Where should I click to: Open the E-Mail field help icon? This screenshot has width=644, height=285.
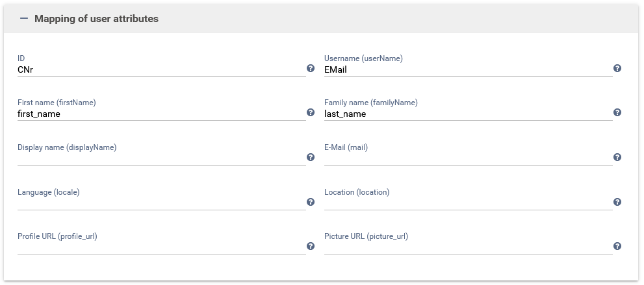click(617, 157)
